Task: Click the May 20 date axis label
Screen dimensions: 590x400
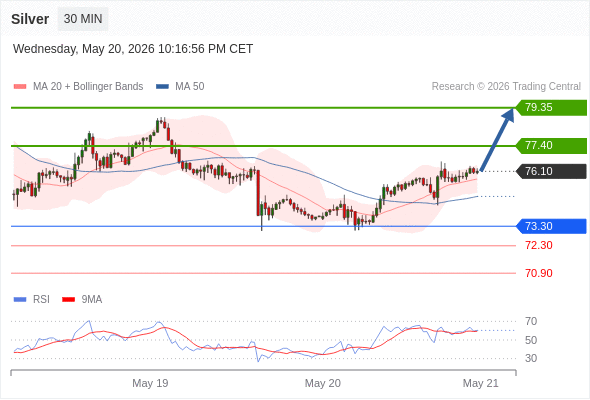Action: click(x=322, y=383)
